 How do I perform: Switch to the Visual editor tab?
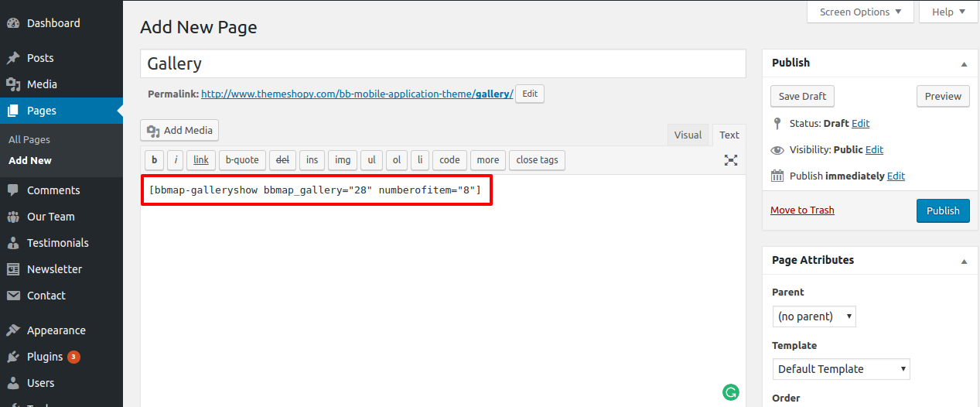click(x=688, y=135)
